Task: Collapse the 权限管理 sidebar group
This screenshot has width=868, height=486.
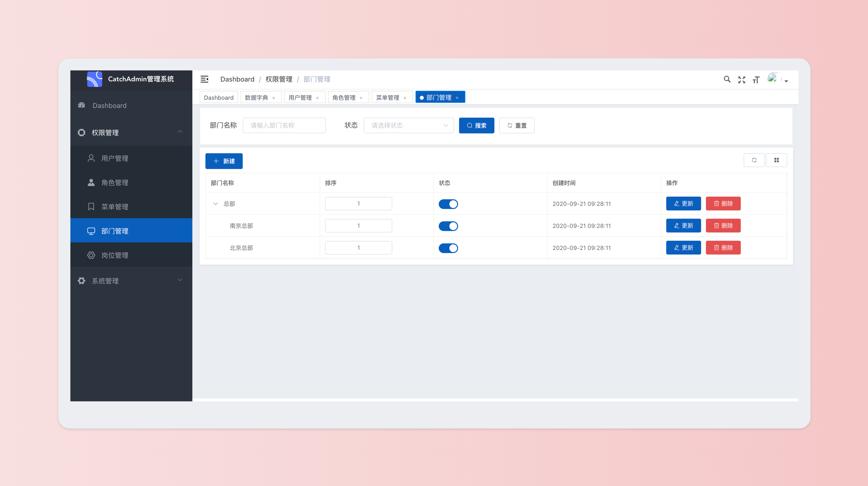Action: (131, 132)
